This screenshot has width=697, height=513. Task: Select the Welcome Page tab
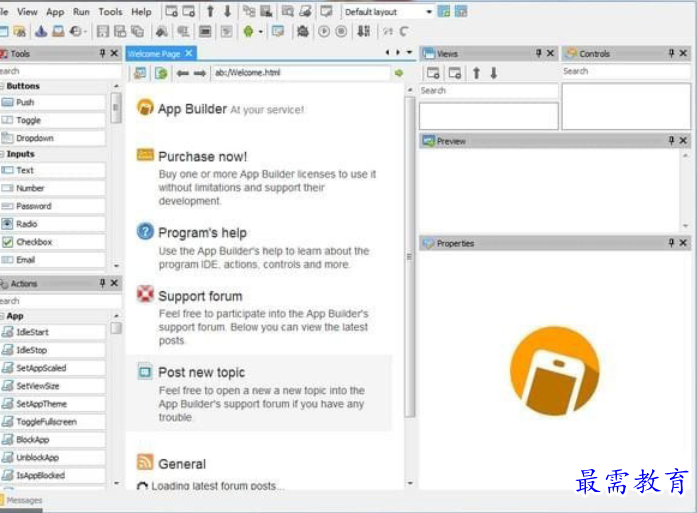click(154, 54)
